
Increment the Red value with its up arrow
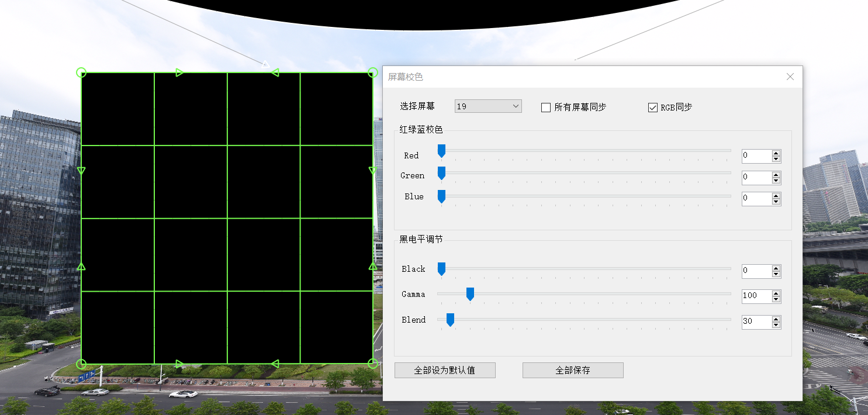point(776,153)
